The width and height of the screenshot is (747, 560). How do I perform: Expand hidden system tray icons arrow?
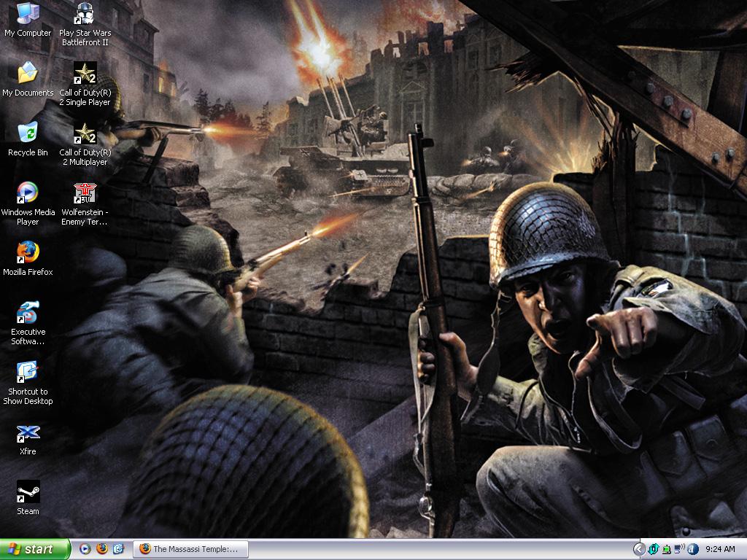tap(639, 550)
